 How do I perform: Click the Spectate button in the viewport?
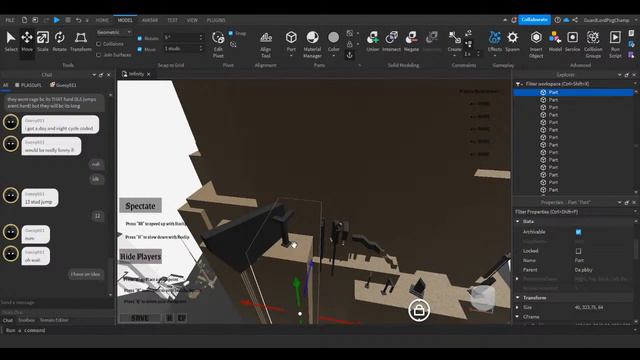tap(140, 206)
